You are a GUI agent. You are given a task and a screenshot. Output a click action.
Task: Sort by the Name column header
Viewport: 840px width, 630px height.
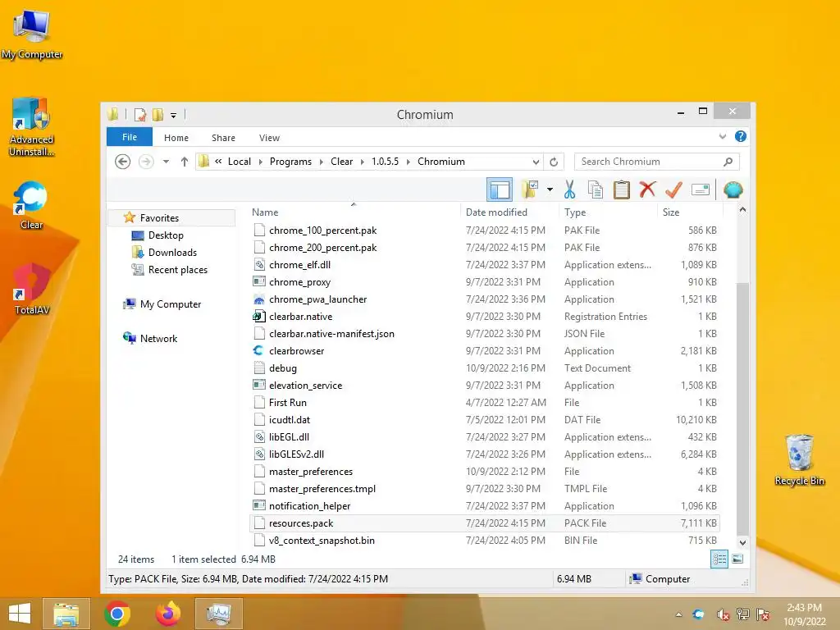(354, 212)
